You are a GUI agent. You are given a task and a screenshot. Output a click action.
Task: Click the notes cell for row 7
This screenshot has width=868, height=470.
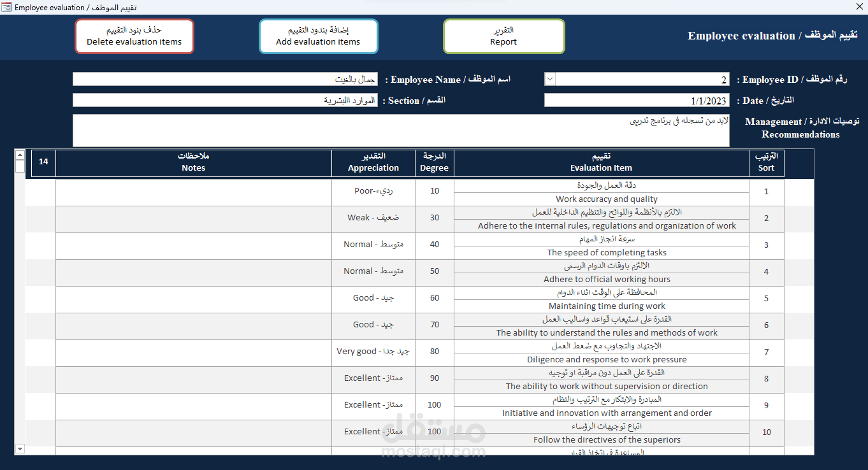click(194, 353)
